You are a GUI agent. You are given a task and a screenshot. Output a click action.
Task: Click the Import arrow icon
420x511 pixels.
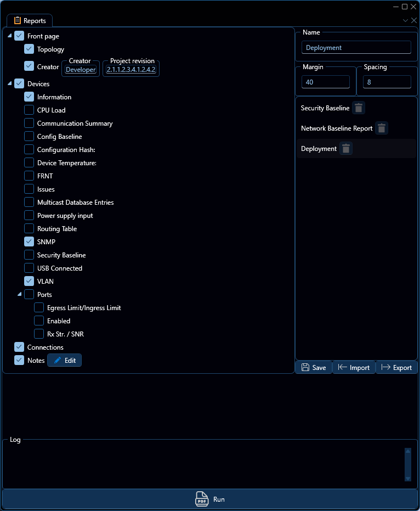342,368
